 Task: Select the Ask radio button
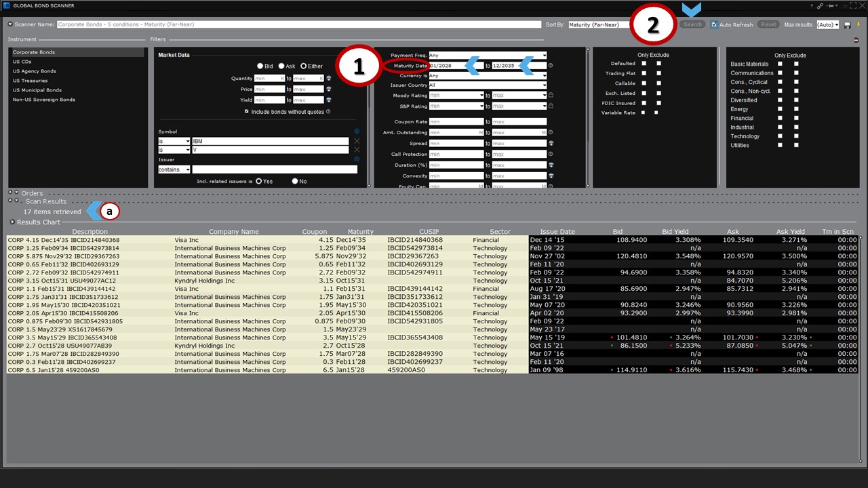point(281,66)
